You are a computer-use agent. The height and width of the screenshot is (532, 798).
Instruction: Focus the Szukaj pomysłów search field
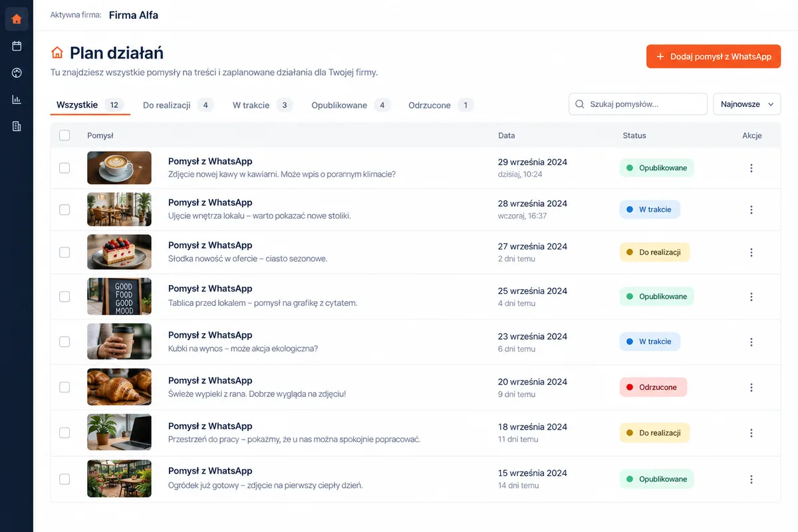click(x=638, y=104)
